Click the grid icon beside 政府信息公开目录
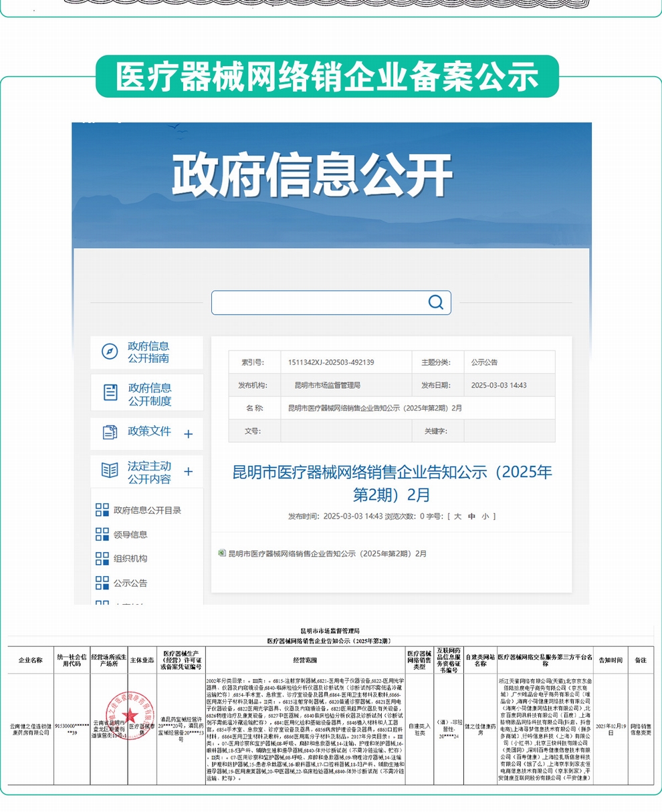This screenshot has width=662, height=812. [x=102, y=510]
